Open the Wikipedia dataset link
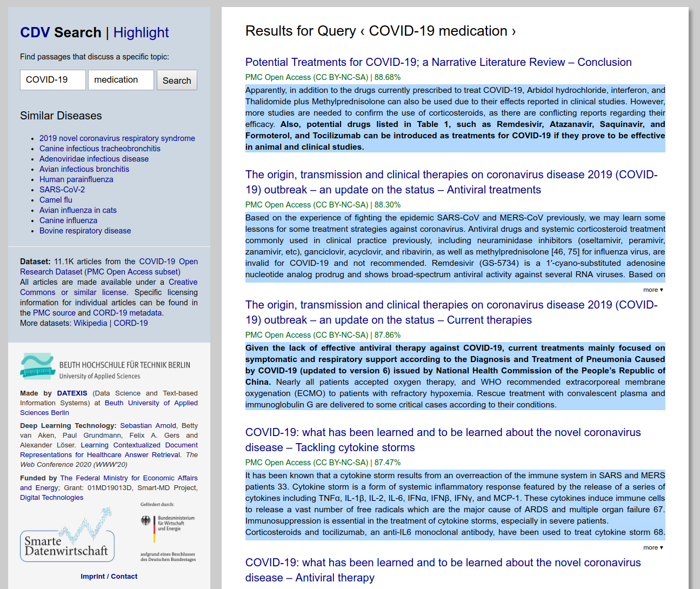This screenshot has width=700, height=589. click(x=90, y=323)
